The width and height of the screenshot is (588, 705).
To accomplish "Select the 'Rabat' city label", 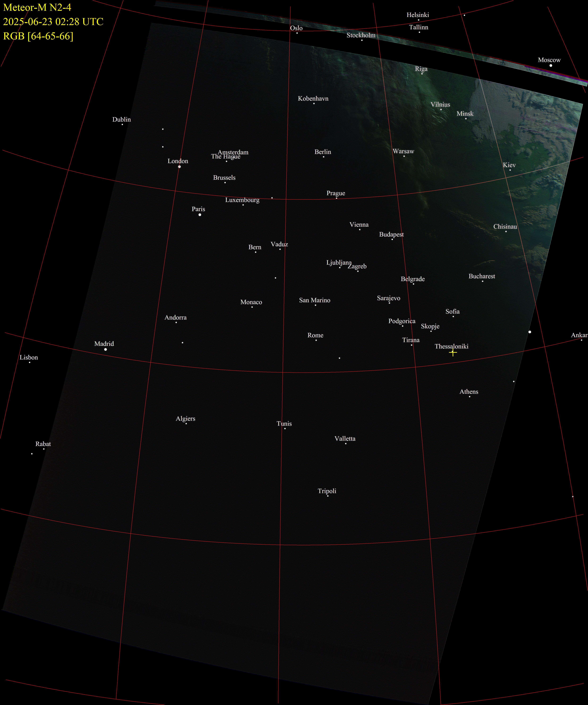I will pyautogui.click(x=43, y=444).
